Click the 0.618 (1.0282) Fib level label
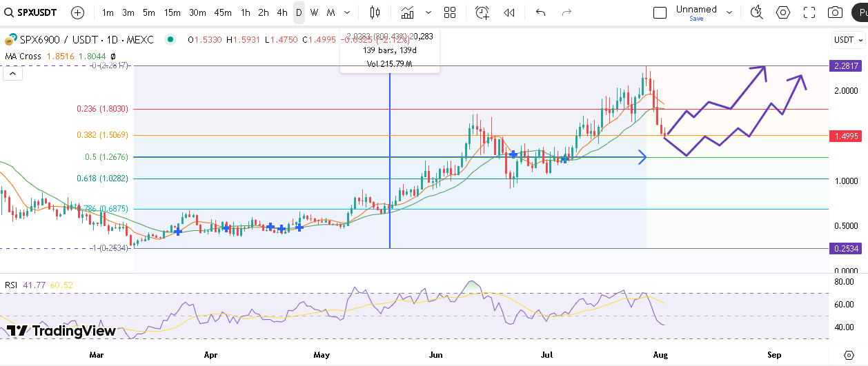The height and width of the screenshot is (366, 868). pos(102,179)
